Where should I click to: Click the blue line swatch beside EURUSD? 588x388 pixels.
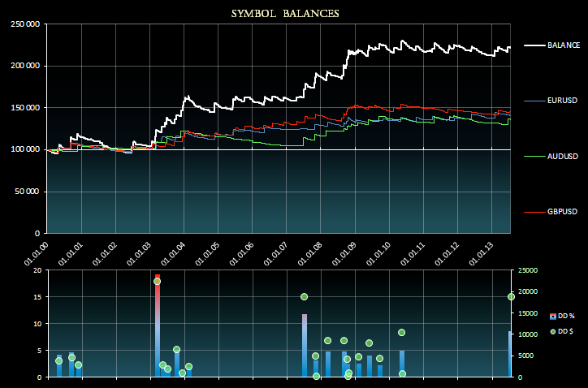point(534,101)
